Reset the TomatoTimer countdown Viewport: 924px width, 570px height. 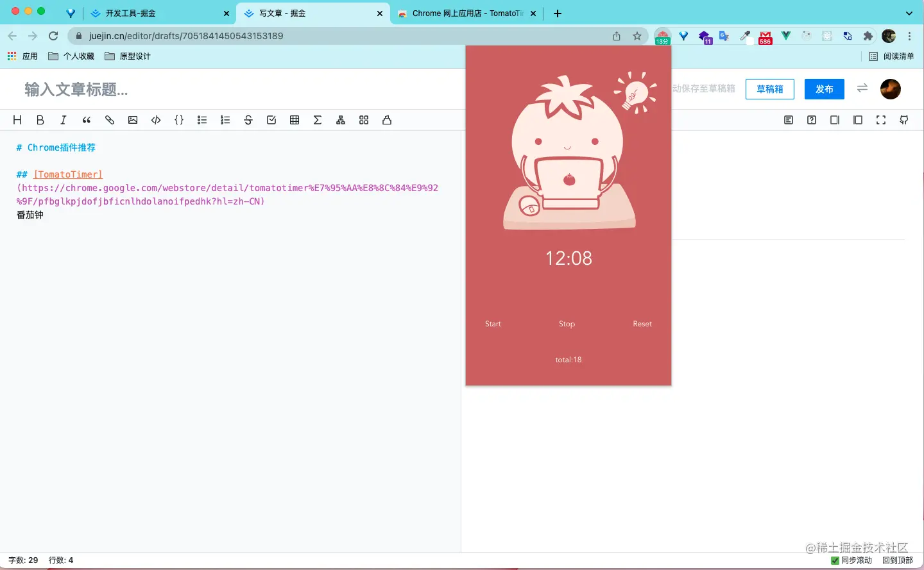[x=642, y=324]
